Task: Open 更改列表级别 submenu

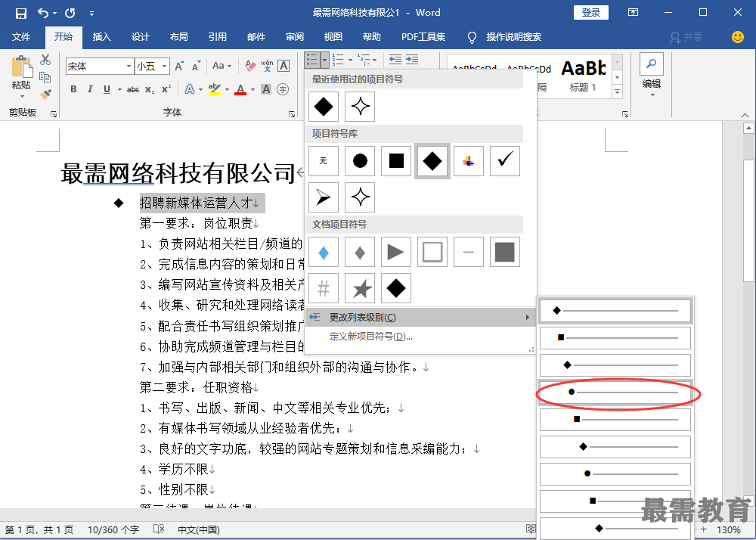Action: tap(420, 317)
